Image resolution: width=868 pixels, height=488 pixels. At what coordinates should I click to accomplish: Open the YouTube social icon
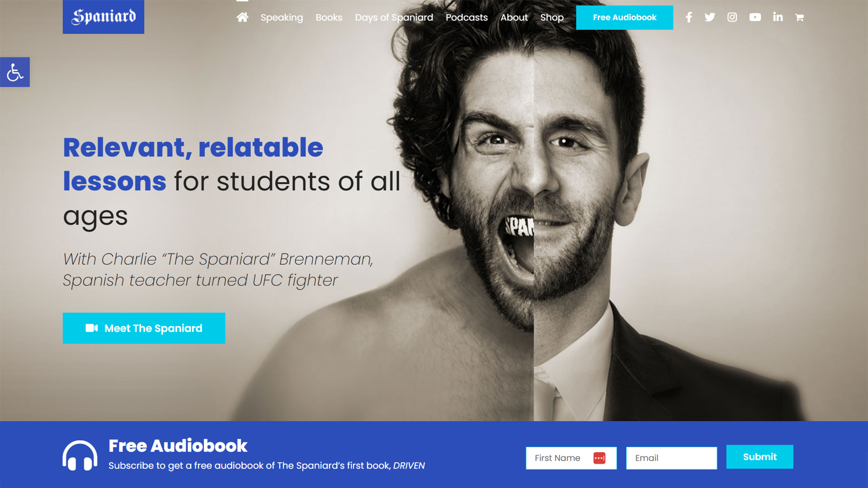click(x=755, y=17)
